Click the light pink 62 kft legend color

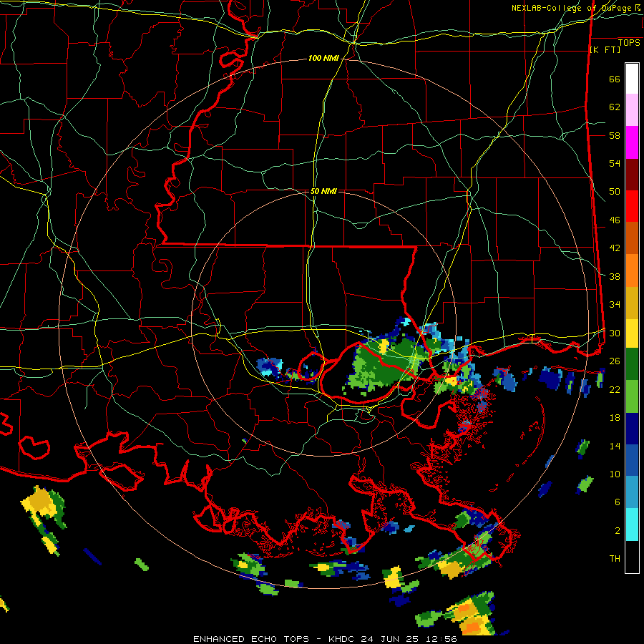click(x=632, y=110)
